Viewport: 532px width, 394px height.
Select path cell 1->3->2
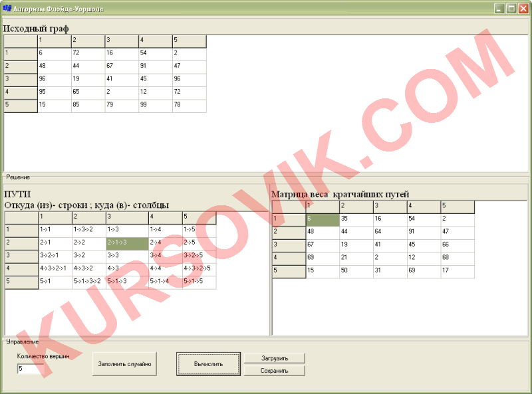pyautogui.click(x=89, y=231)
